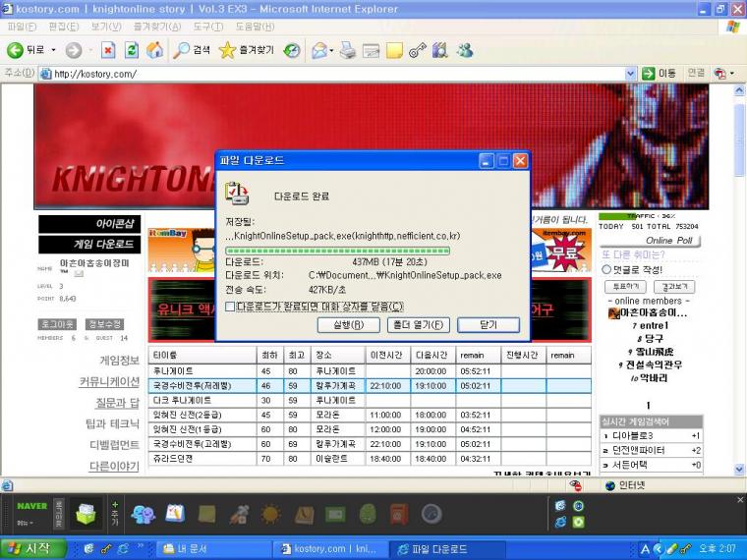The image size is (747, 560).
Task: Expand the address bar dropdown
Action: coord(630,74)
